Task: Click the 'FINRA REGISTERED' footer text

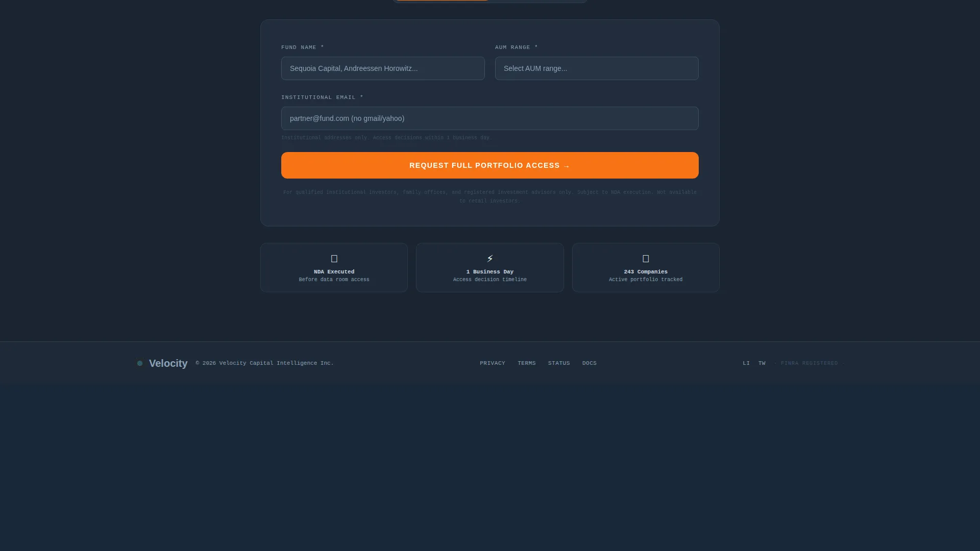Action: (x=809, y=363)
